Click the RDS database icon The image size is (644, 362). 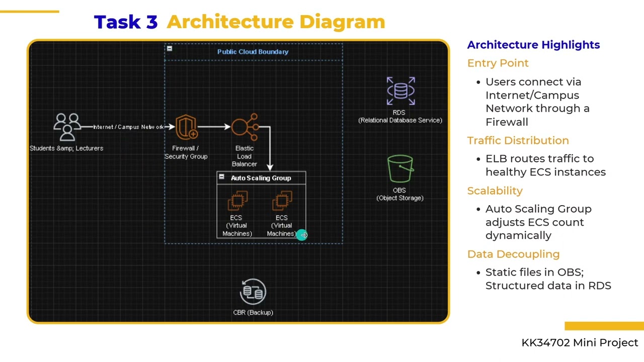[x=401, y=91]
